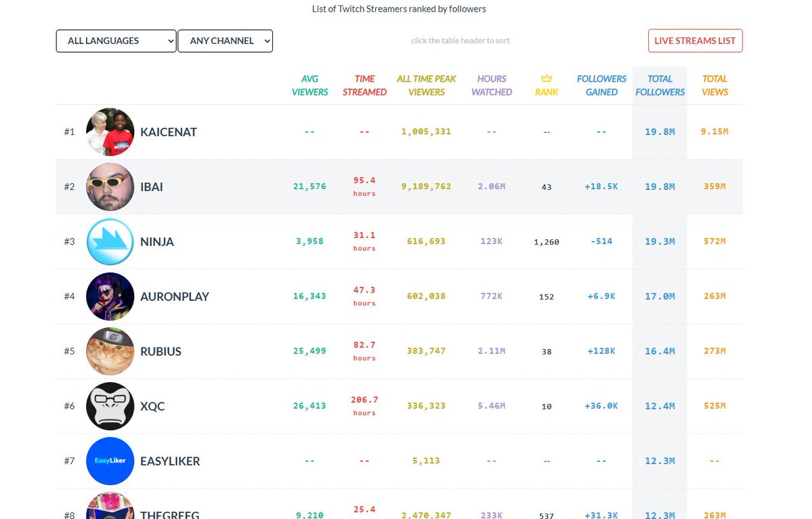Select AURONPLAY peak viewers 602,038

[426, 296]
